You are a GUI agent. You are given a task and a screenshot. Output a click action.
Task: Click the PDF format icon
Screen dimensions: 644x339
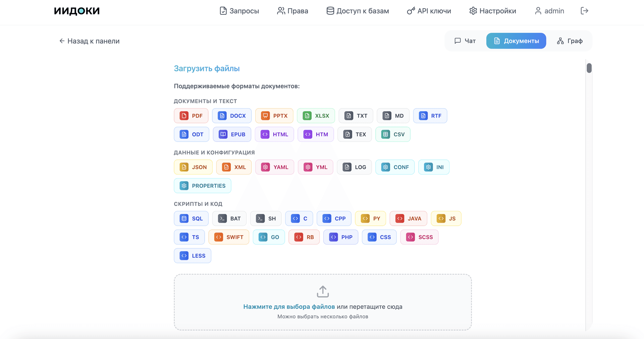pos(184,116)
